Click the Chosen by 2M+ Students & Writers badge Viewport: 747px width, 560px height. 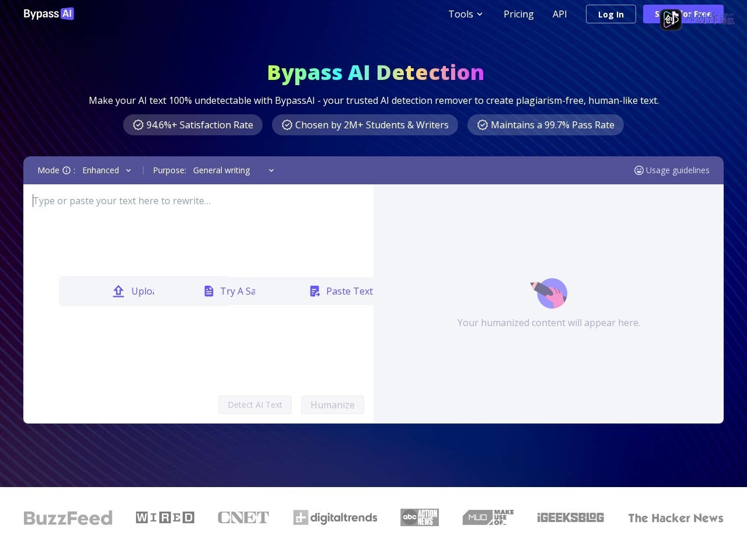click(365, 125)
